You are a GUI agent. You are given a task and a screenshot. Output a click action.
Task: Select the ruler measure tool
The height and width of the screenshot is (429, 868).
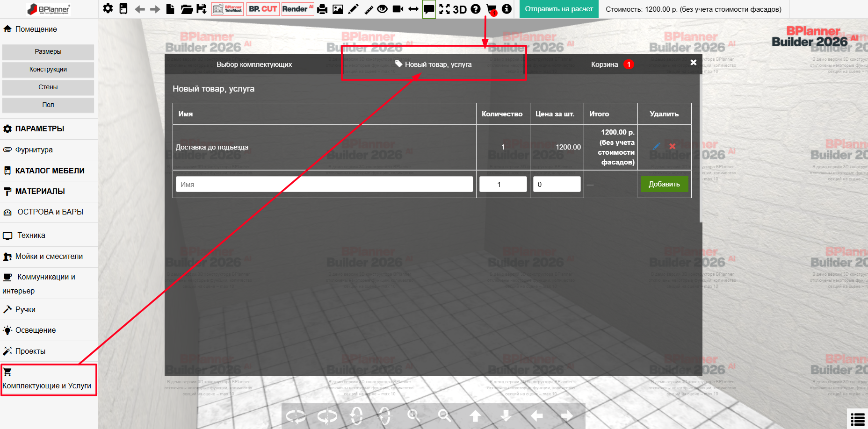pos(369,9)
